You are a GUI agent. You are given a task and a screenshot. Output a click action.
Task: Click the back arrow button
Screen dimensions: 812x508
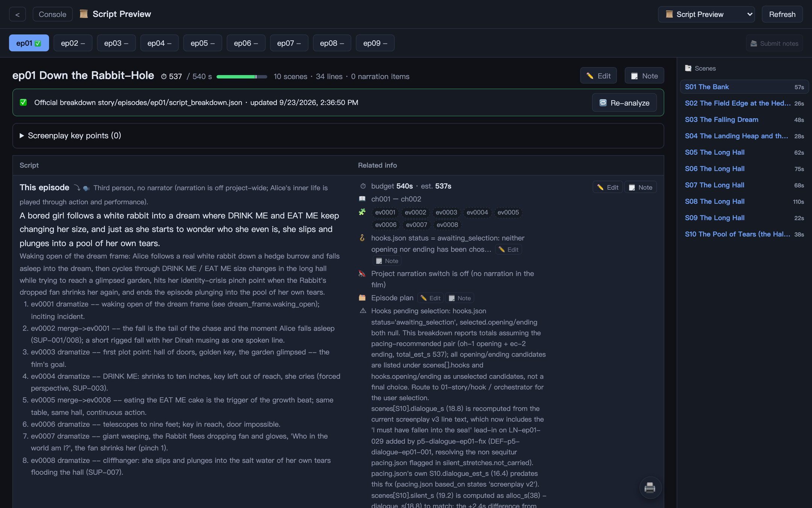tap(17, 14)
